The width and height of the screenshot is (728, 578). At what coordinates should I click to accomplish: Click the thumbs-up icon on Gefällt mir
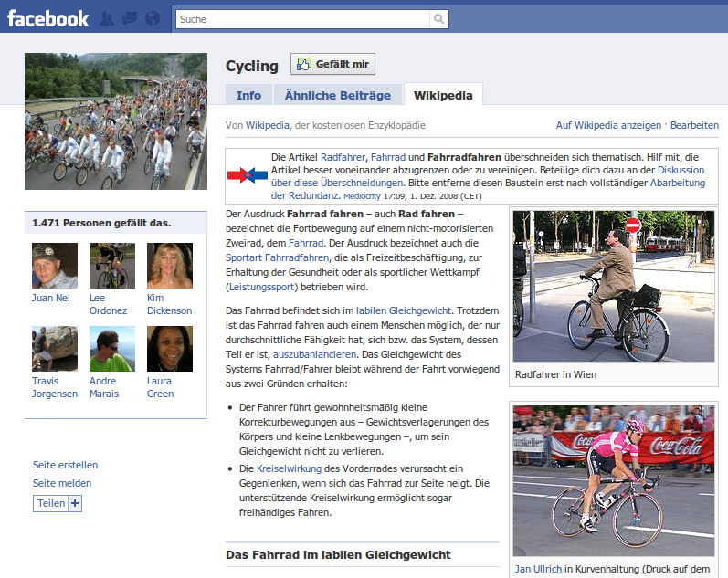[303, 64]
